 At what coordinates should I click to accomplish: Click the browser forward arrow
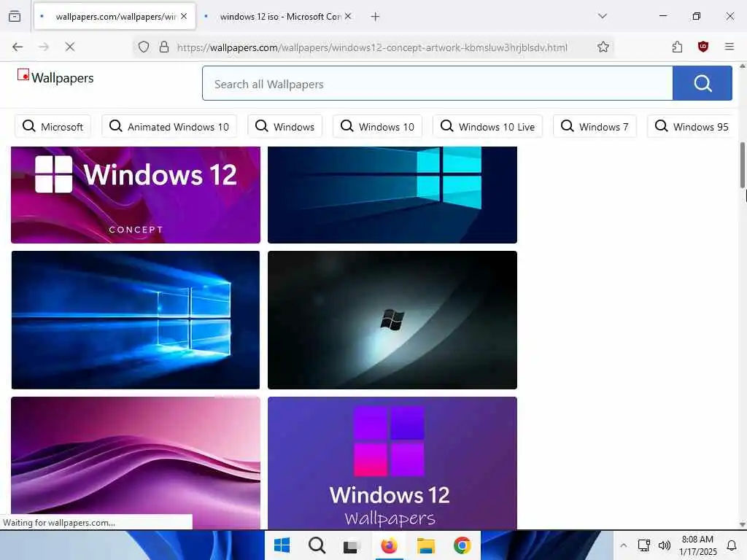point(43,47)
